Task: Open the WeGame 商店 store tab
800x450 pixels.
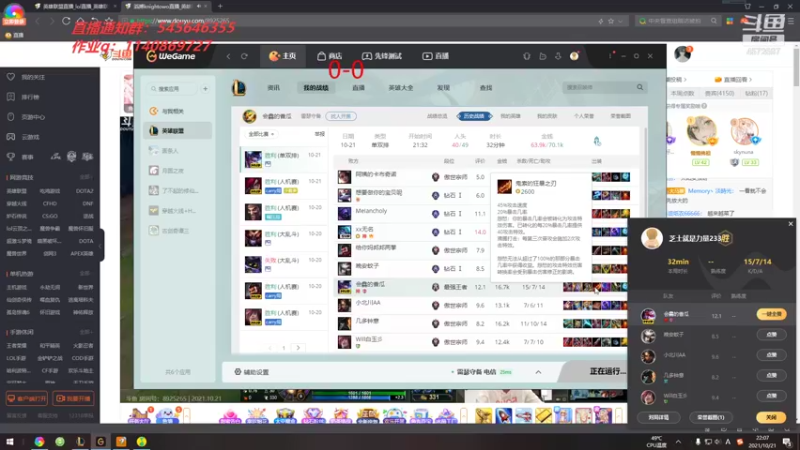Action: 329,56
